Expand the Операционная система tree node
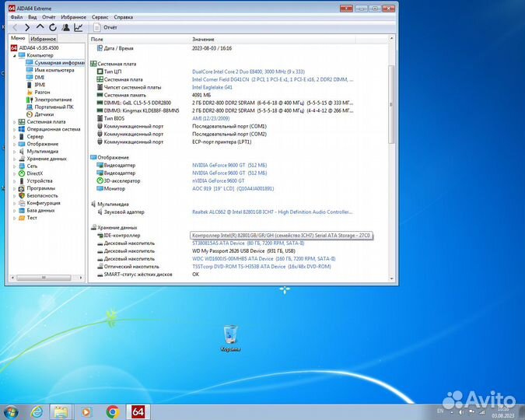 pos(15,129)
